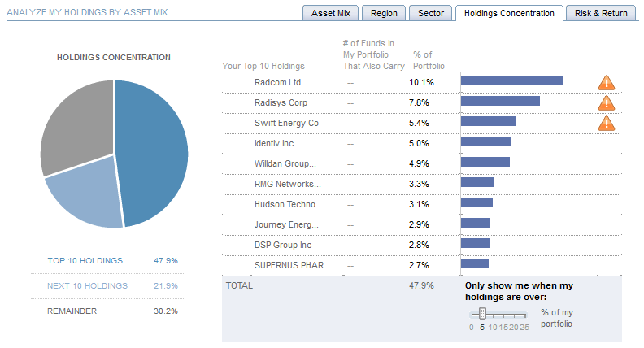Click warning icon beside Radisys Corp
The image size is (644, 348).
[x=607, y=102]
